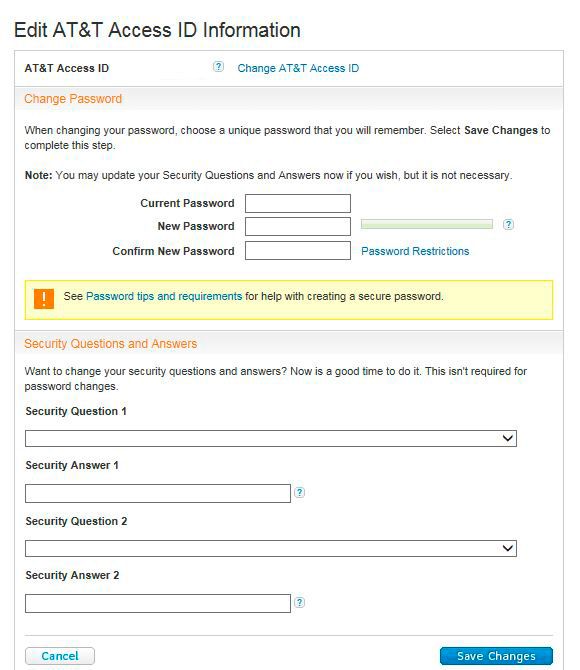This screenshot has height=670, width=580.
Task: Click the Cancel button
Action: [x=60, y=656]
